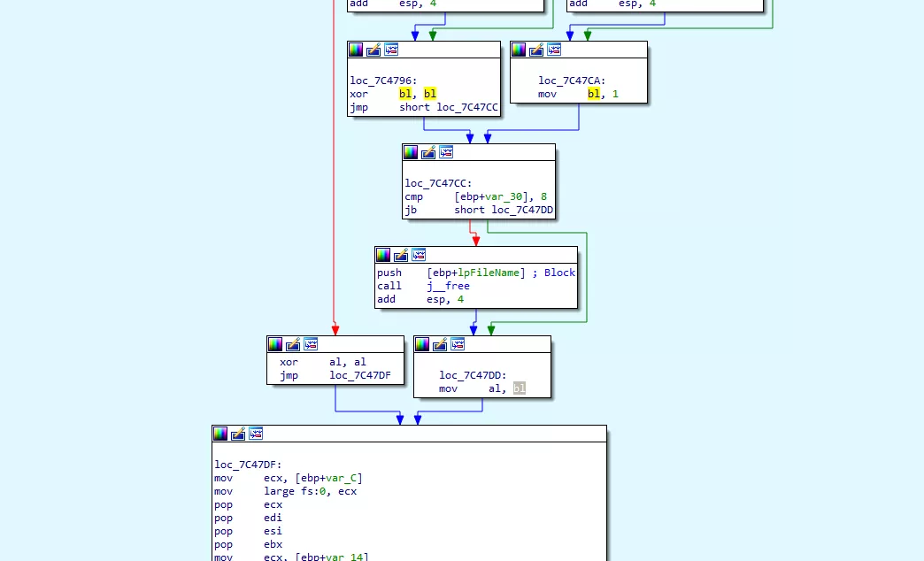Screen dimensions: 924x561
Task: Click color icon on the xor al, al block
Action: click(x=275, y=344)
